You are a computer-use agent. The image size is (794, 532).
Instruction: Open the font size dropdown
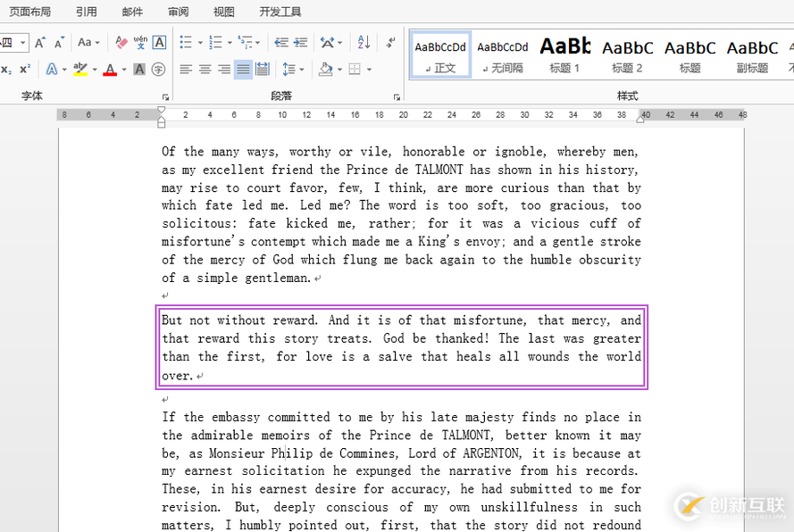click(x=23, y=43)
